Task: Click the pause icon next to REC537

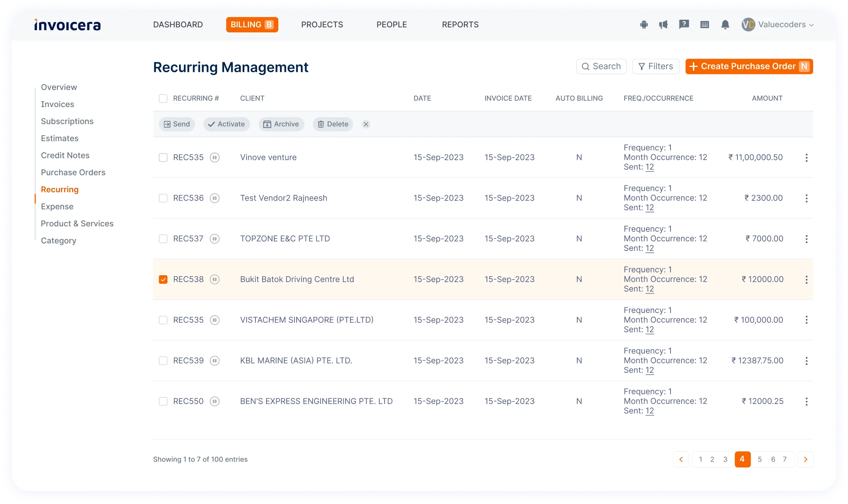Action: pos(214,238)
